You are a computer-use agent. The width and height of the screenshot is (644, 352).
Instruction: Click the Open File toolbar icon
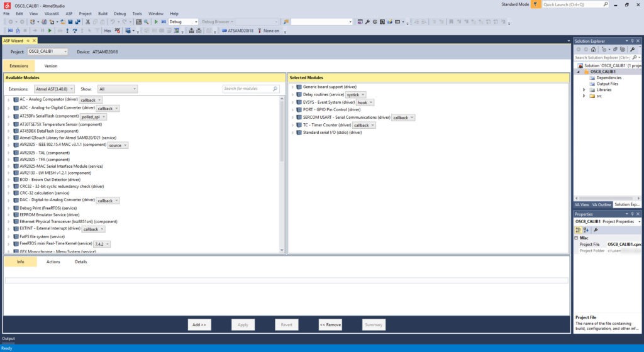(63, 22)
